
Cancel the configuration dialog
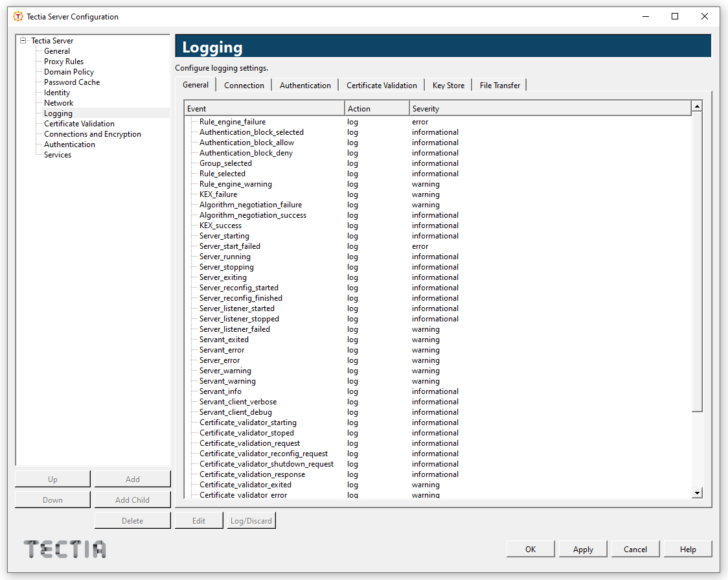[x=635, y=550]
